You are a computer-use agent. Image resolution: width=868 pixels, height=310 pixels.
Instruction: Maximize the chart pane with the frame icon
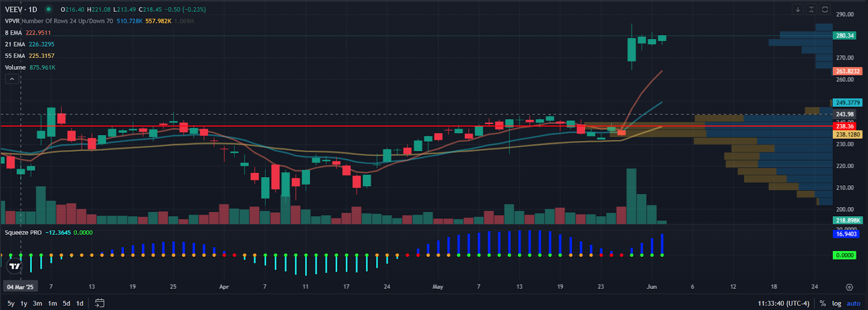coord(825,9)
